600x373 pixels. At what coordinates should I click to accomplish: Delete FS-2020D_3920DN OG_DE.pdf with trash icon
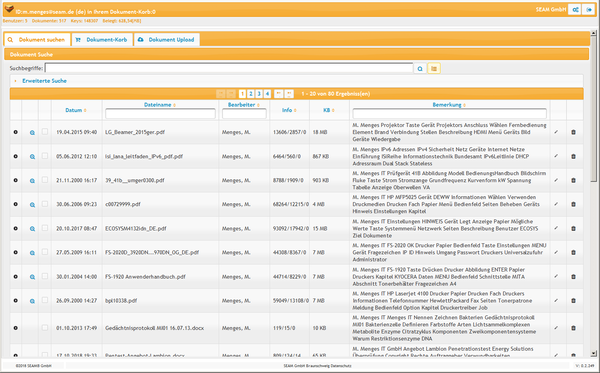[573, 252]
